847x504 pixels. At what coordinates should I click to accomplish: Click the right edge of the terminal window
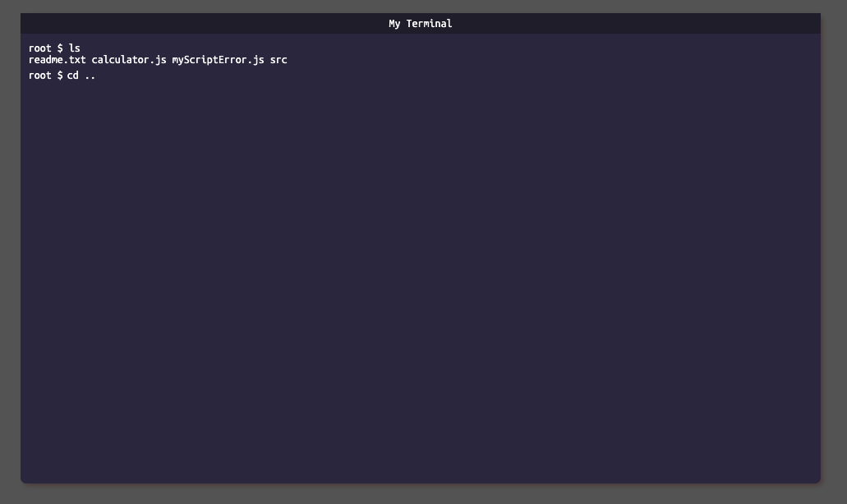coord(818,246)
